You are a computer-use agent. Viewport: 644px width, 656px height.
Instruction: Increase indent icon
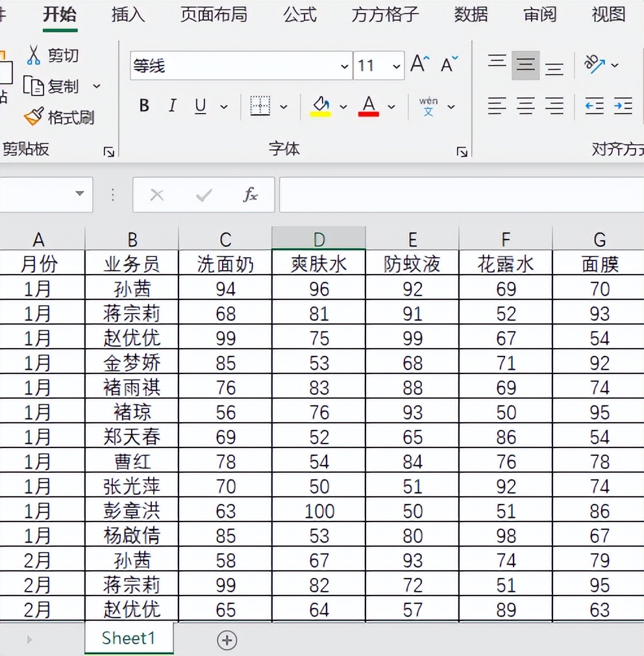pyautogui.click(x=623, y=106)
